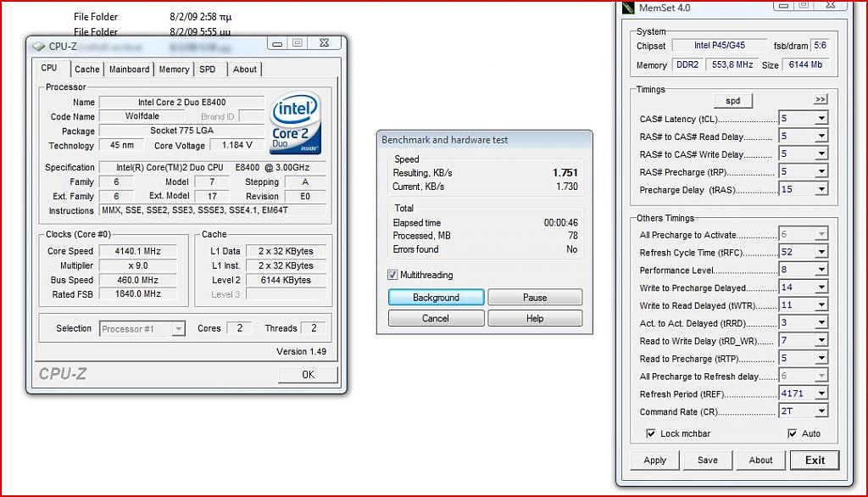The image size is (868, 497).
Task: Click the Pause button in benchmark dialog
Action: 535,298
